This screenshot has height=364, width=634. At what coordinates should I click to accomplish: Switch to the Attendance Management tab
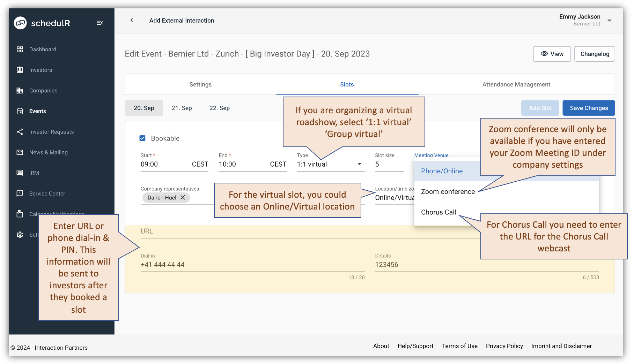coord(516,84)
